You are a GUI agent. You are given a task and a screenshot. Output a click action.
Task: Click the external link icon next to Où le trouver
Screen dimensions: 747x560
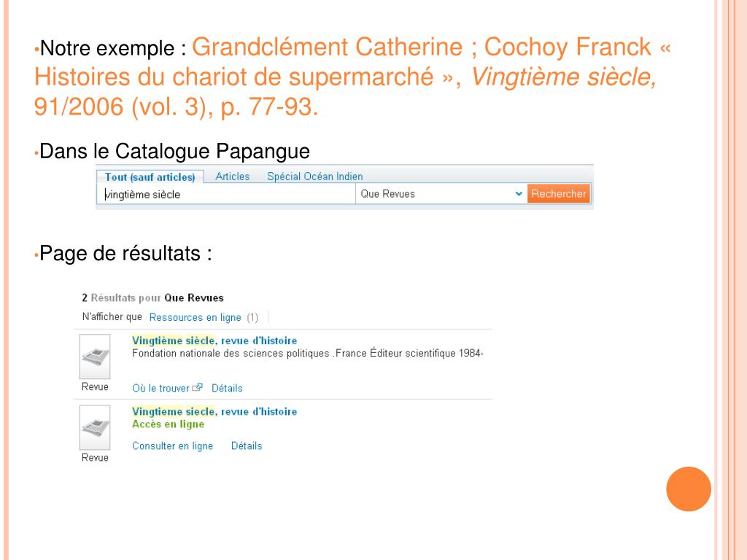[197, 388]
